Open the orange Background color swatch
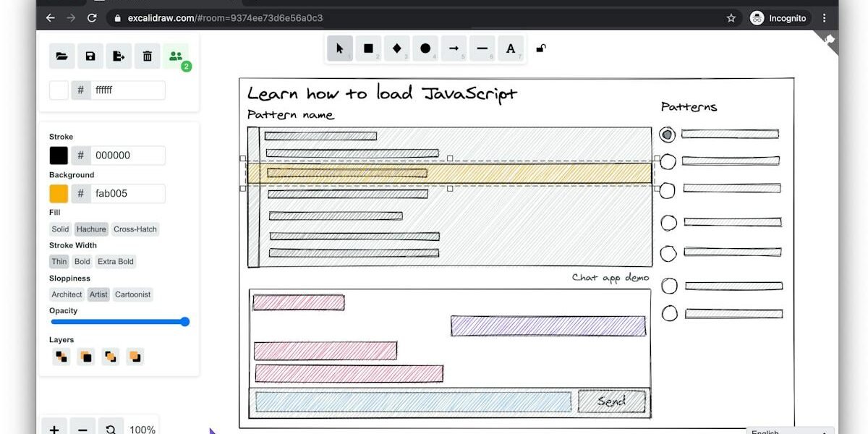This screenshot has height=434, width=868. [x=59, y=194]
